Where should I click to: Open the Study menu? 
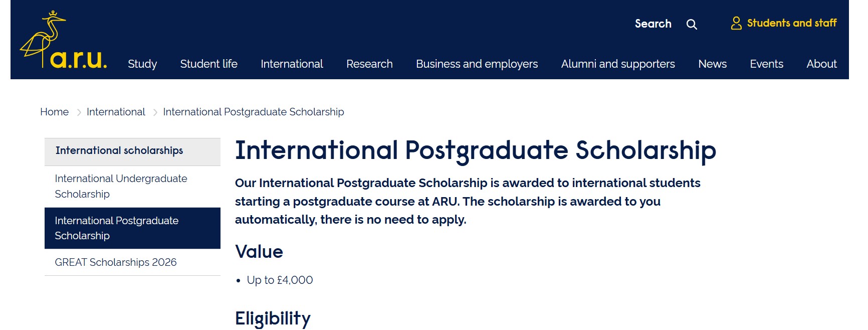[x=142, y=64]
